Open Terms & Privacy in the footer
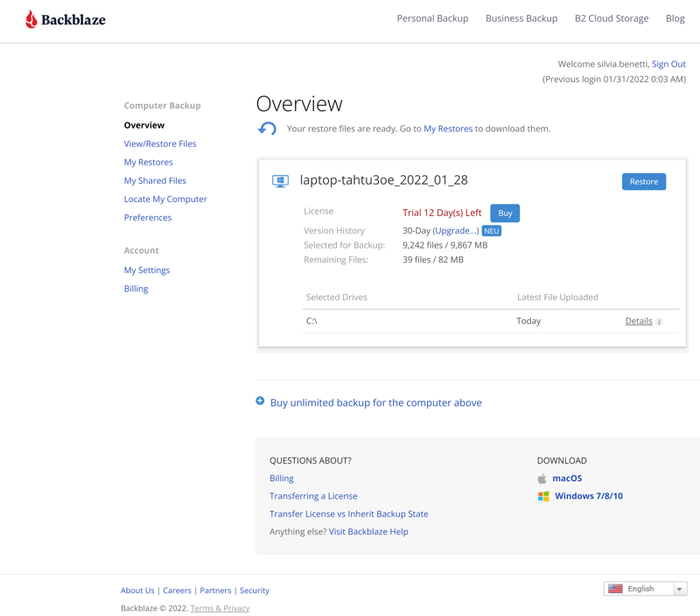The height and width of the screenshot is (616, 700). (x=220, y=608)
